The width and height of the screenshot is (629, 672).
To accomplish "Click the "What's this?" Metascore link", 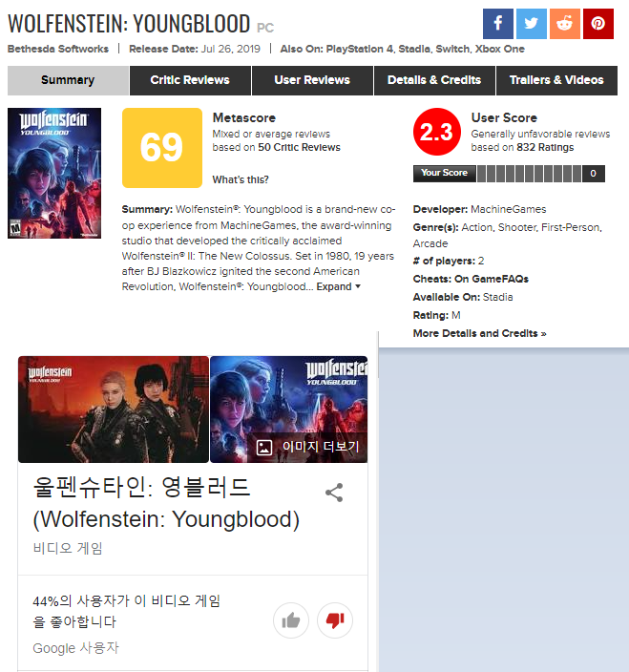I will click(x=241, y=179).
